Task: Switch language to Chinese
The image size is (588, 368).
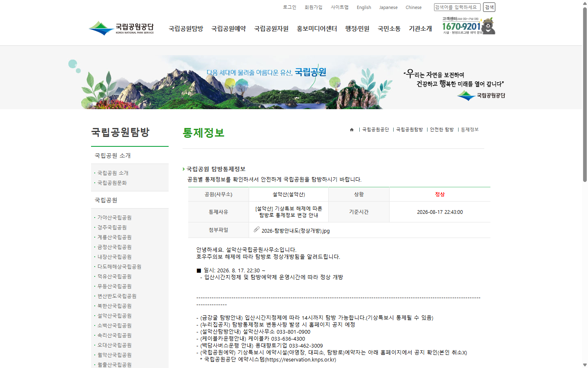Action: point(414,7)
